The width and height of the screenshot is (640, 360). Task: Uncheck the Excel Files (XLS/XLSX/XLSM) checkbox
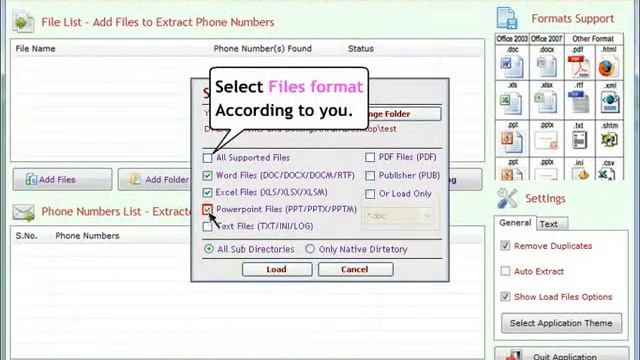(207, 192)
